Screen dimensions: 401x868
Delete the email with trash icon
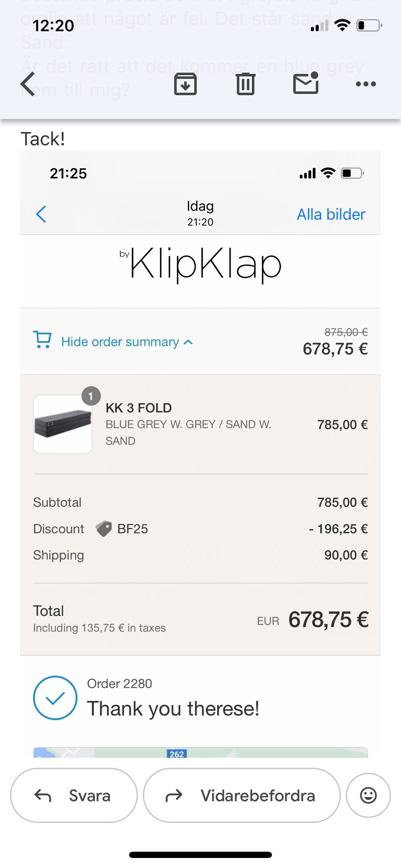246,84
